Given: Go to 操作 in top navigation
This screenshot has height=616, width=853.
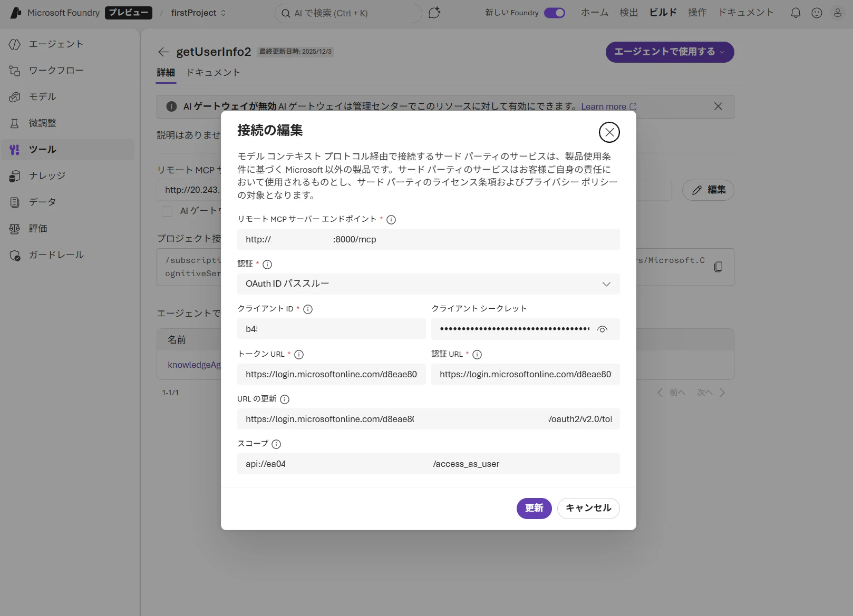Looking at the screenshot, I should (697, 13).
